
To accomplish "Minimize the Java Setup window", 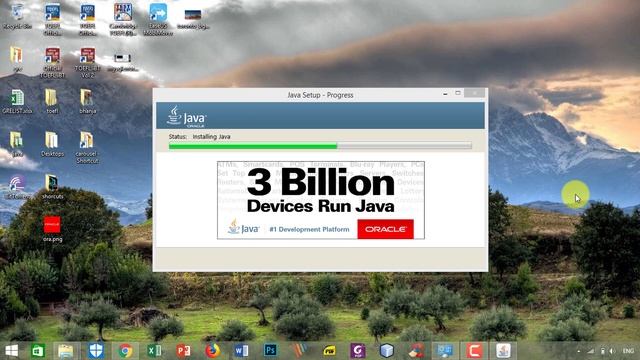I will [x=445, y=93].
